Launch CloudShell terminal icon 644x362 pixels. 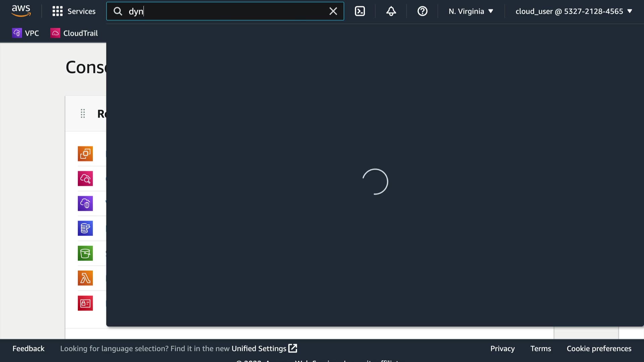click(x=360, y=11)
